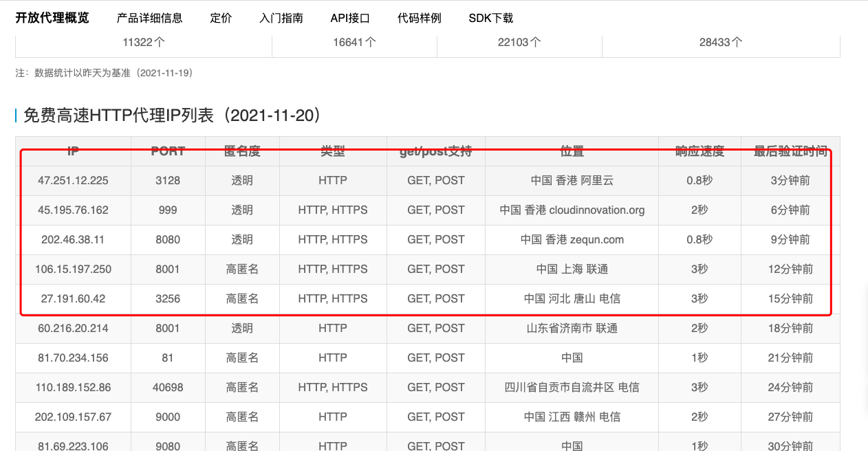Click the PORT column header
The width and height of the screenshot is (868, 451).
pyautogui.click(x=168, y=151)
